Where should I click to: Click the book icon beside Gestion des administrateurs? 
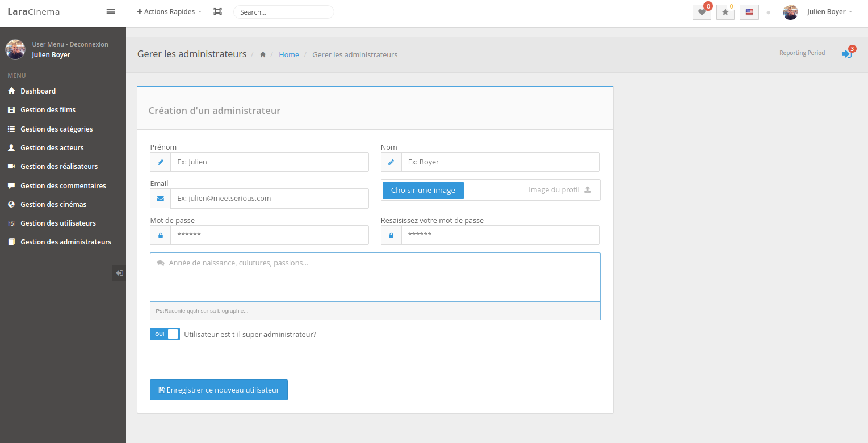[x=11, y=242]
